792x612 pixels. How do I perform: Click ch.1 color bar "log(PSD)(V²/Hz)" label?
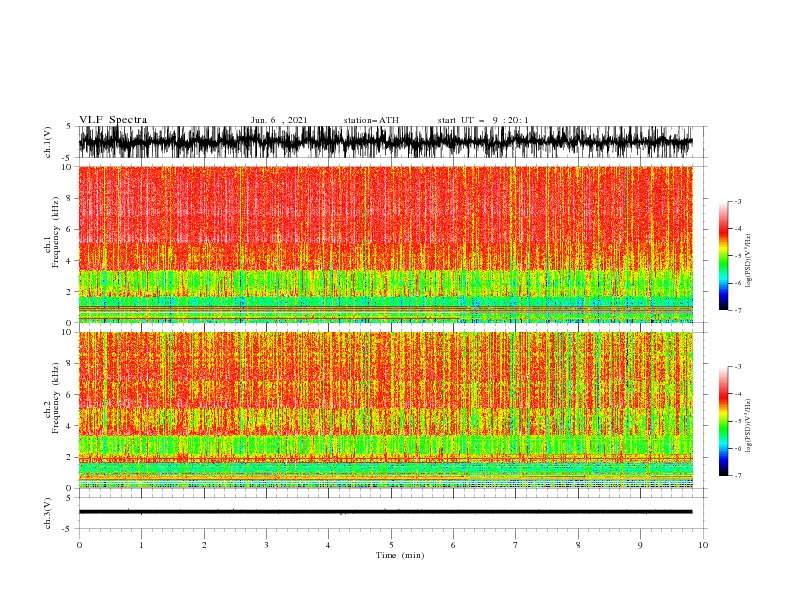point(748,260)
